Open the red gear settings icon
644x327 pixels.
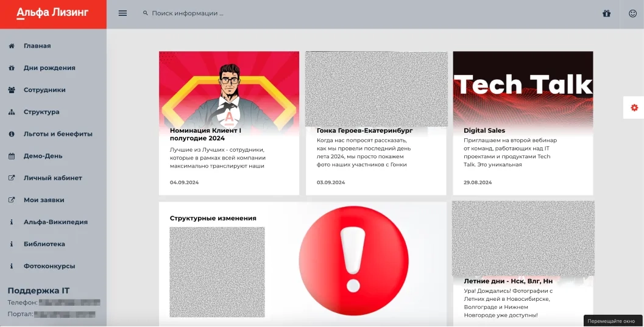tap(634, 108)
